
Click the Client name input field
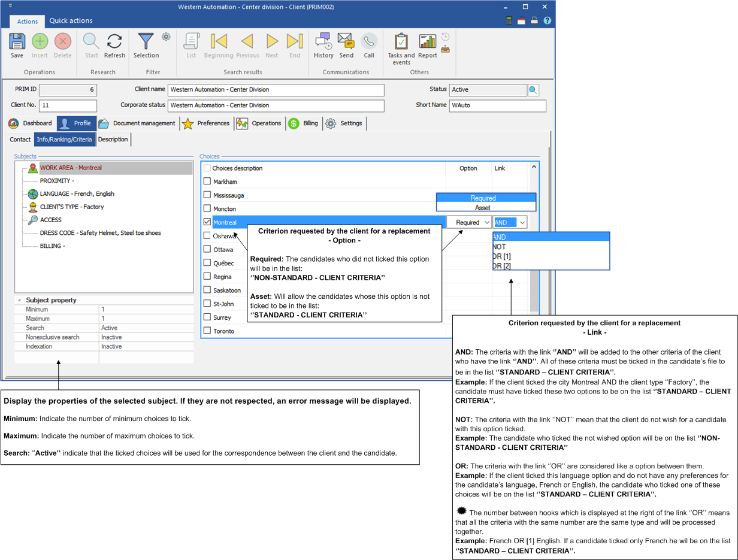276,90
